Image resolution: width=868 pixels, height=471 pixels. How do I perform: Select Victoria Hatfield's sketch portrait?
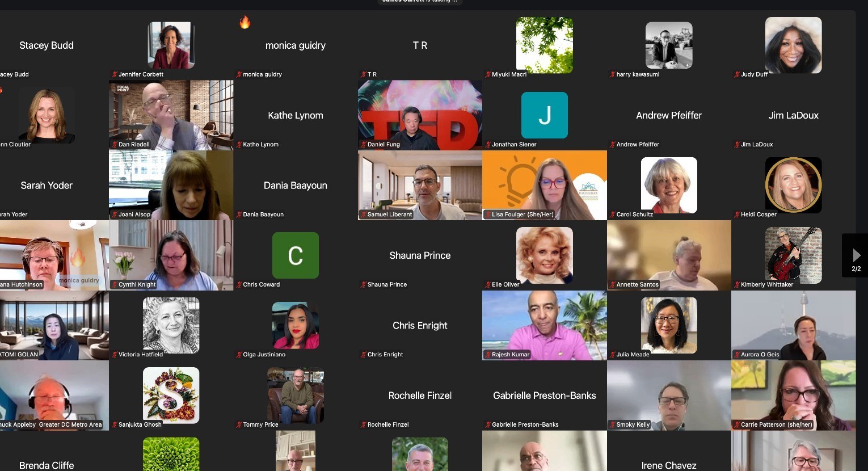(x=171, y=325)
